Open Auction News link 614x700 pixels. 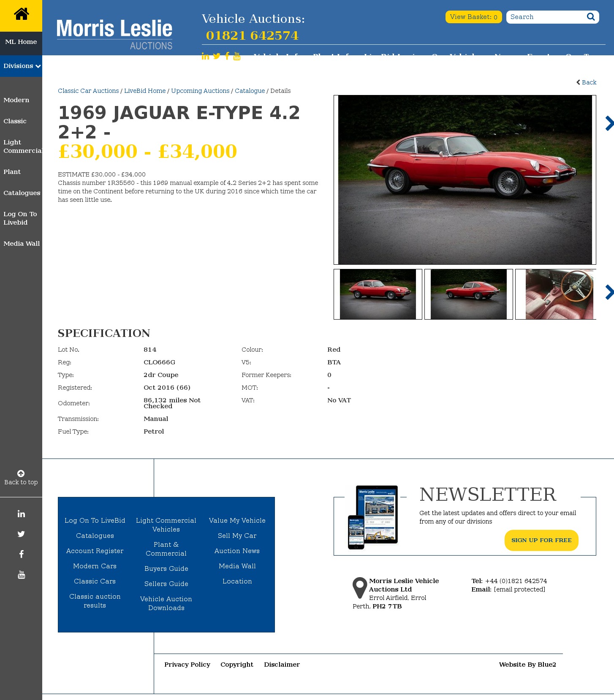coord(237,551)
